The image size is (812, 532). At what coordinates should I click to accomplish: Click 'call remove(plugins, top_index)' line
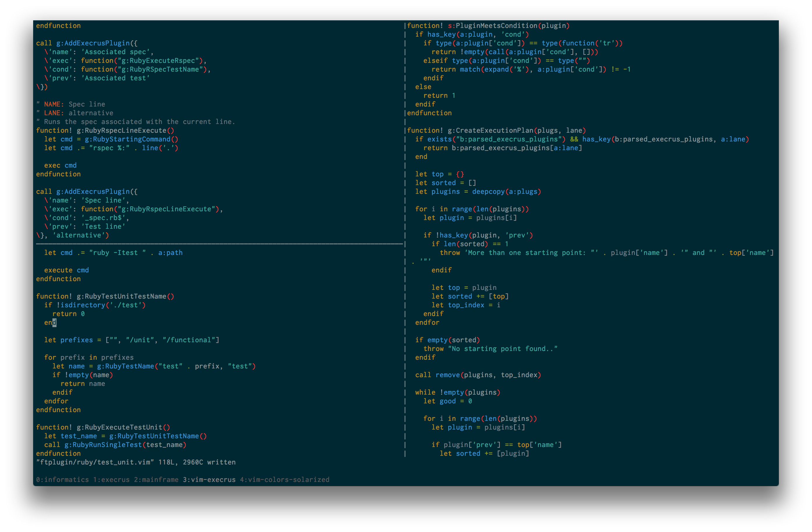coord(478,375)
